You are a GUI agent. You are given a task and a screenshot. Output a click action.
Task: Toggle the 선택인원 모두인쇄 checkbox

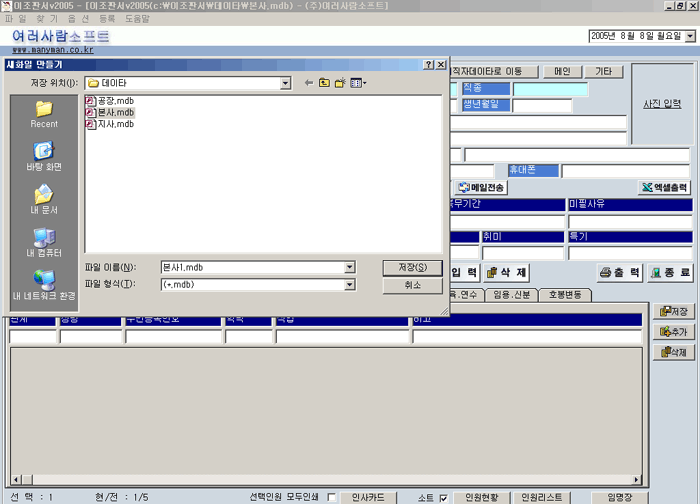[x=331, y=497]
